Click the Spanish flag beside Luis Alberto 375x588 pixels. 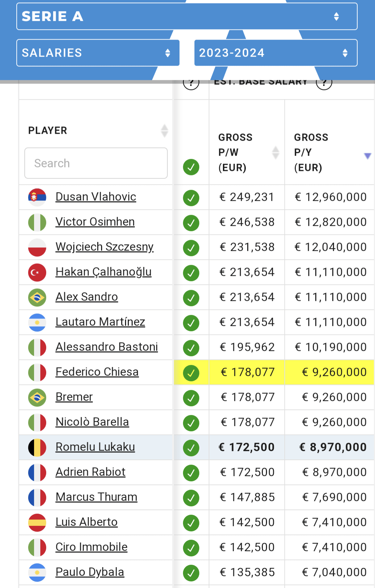[37, 523]
